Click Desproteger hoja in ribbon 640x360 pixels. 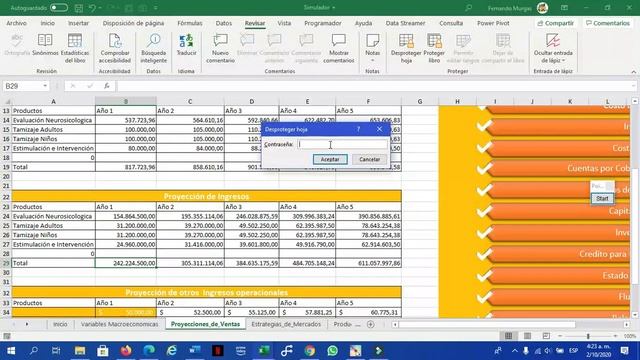[x=406, y=48]
